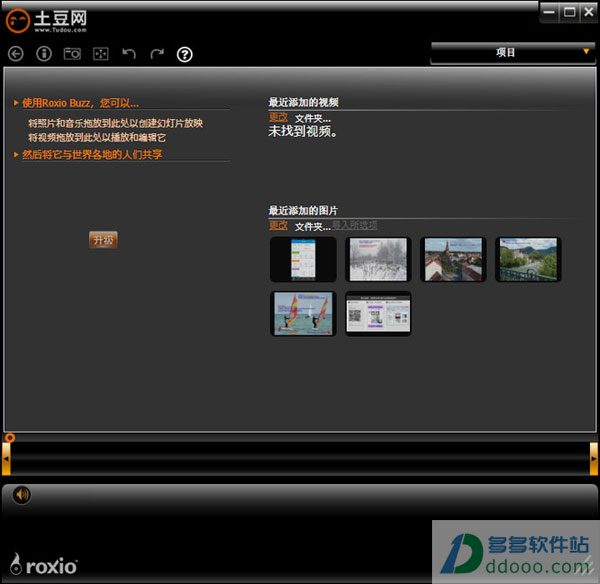Image resolution: width=600 pixels, height=584 pixels.
Task: Click the fit-to-screen toolbar icon
Action: [x=101, y=54]
